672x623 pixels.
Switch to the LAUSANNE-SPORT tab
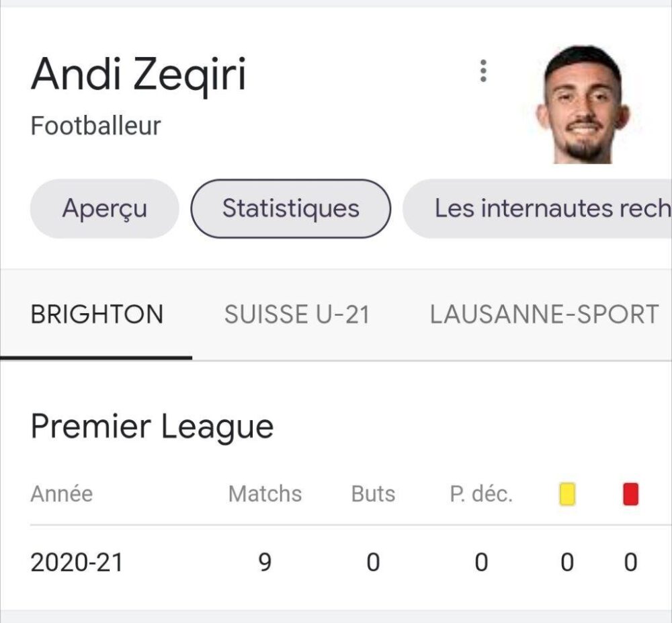544,315
